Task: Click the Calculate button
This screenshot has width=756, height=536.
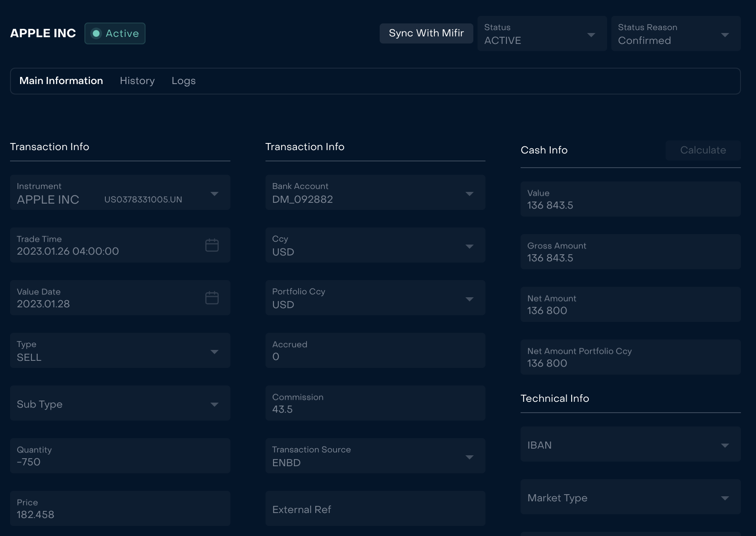Action: 703,150
